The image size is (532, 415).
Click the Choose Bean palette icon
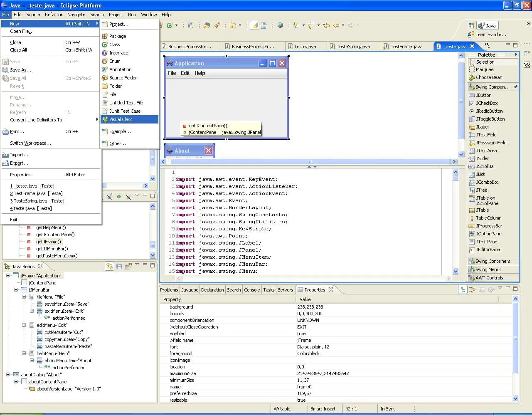coord(472,77)
